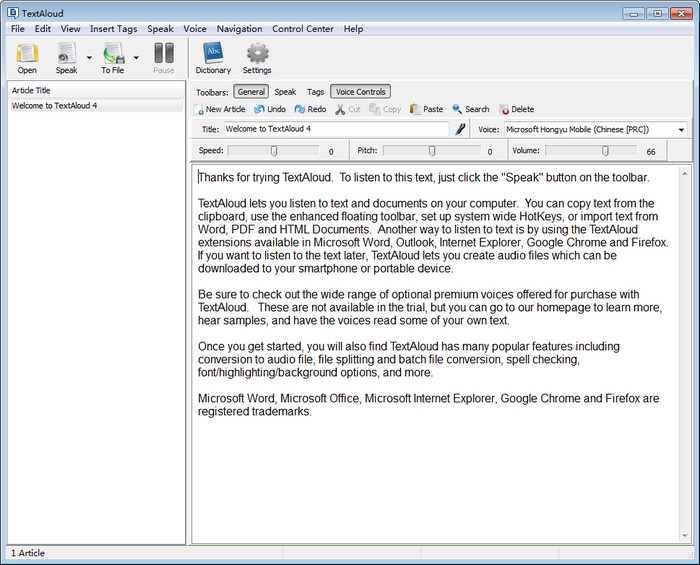Toggle the Speak toolbar option
Image resolution: width=700 pixels, height=565 pixels.
[x=285, y=92]
